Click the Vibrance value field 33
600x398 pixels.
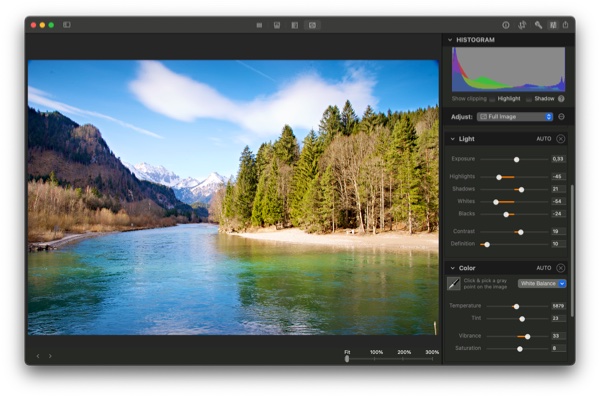558,336
